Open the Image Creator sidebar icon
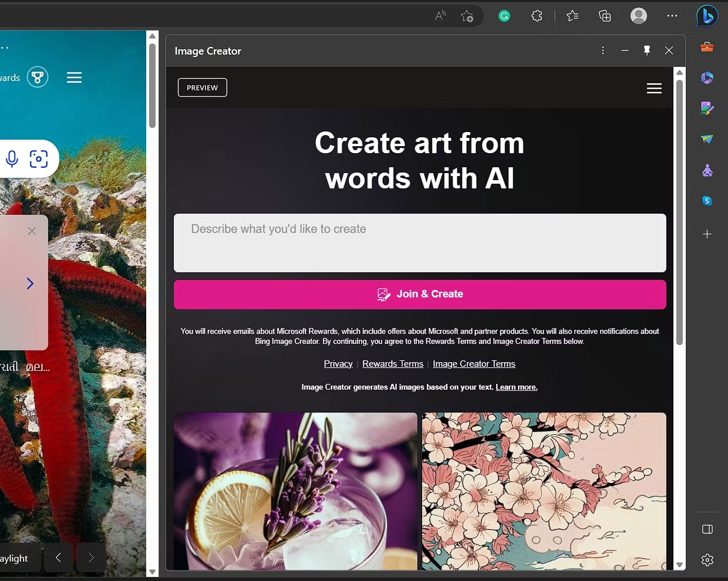 pos(707,108)
